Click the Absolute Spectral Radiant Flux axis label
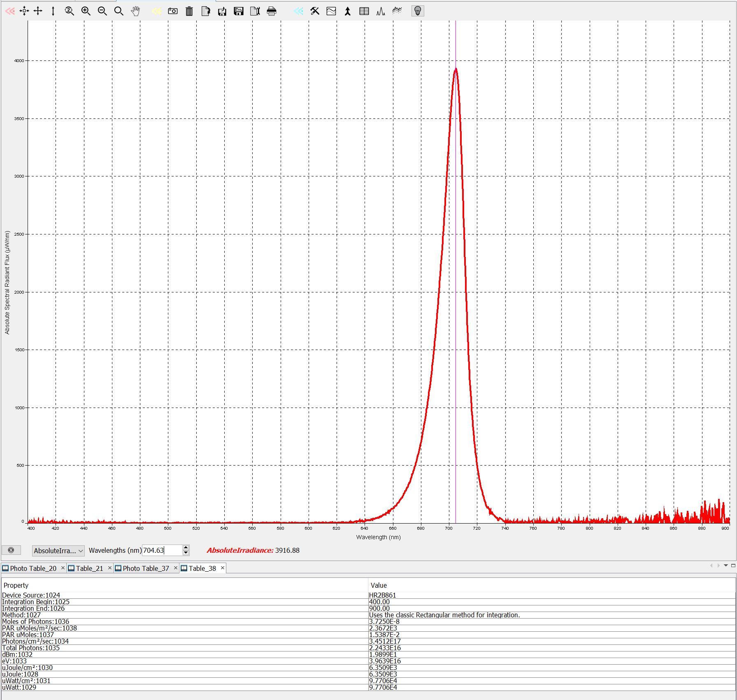Image resolution: width=737 pixels, height=700 pixels. click(7, 282)
